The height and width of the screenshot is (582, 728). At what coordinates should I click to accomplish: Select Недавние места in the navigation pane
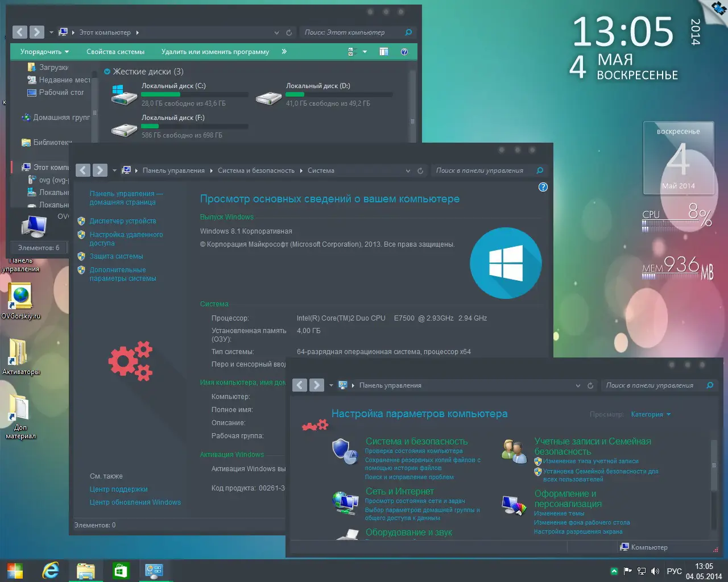pyautogui.click(x=59, y=80)
